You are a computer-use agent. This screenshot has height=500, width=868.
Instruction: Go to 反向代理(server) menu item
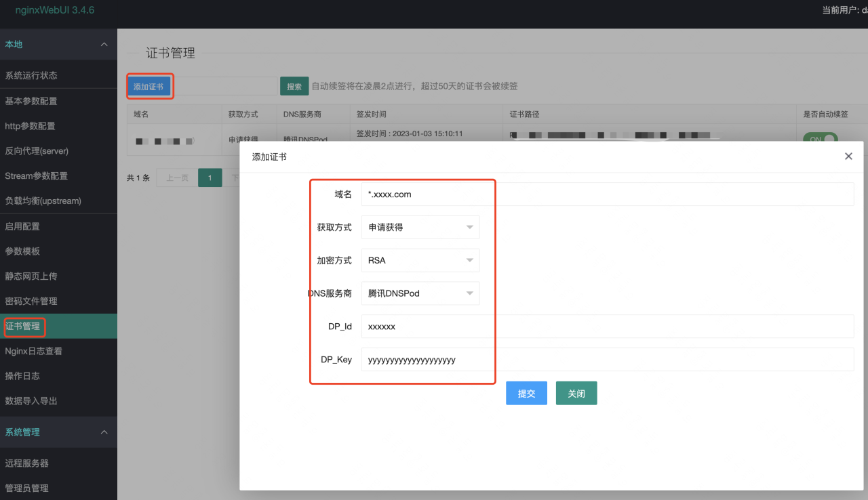37,151
